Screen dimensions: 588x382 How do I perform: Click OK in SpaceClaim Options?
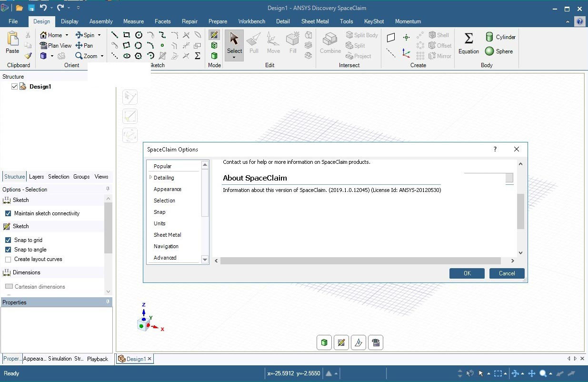click(x=467, y=273)
